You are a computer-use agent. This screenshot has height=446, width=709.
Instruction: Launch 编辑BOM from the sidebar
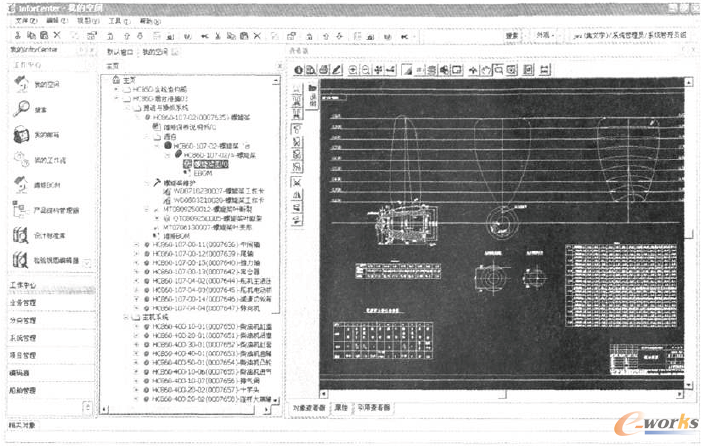(21, 185)
